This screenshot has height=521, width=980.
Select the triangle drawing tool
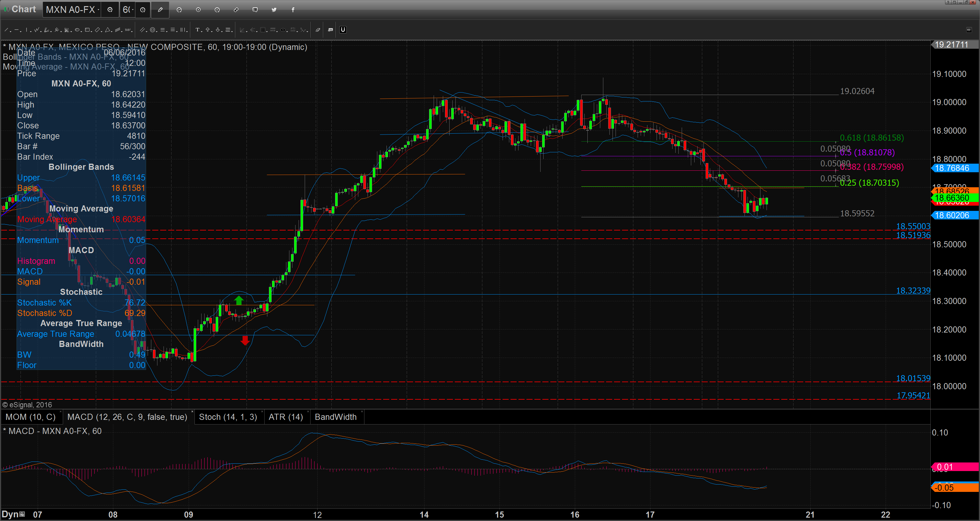coord(108,30)
